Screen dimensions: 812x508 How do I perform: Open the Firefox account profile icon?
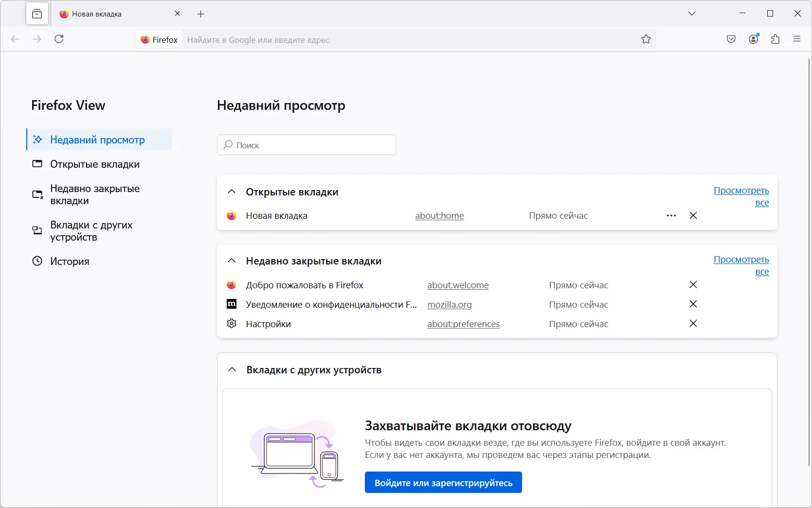pyautogui.click(x=754, y=39)
